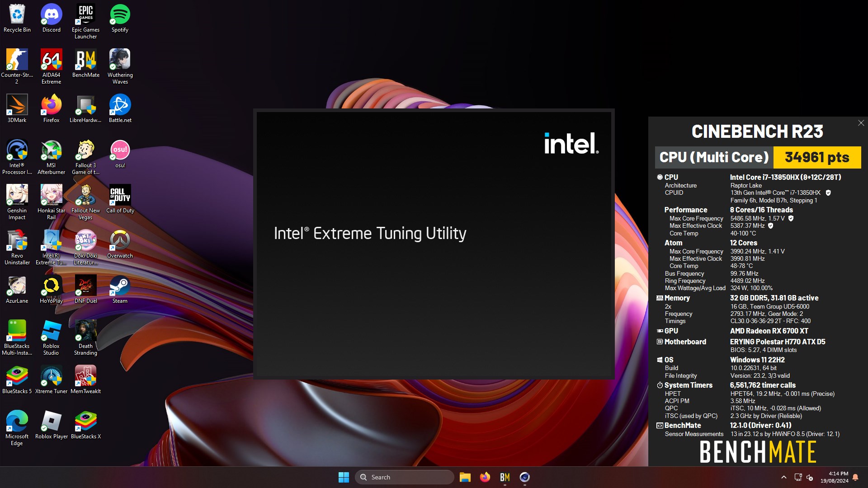Open BlueStacks X desktop icon
Screen dimensions: 868x488
point(86,425)
